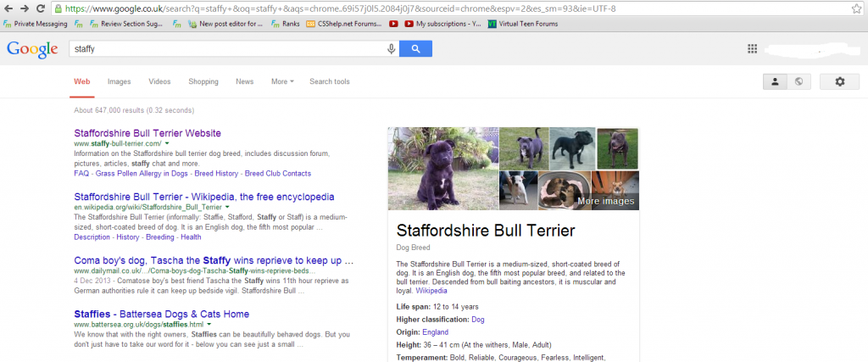Open Search tools options
The width and height of the screenshot is (868, 362).
(330, 81)
